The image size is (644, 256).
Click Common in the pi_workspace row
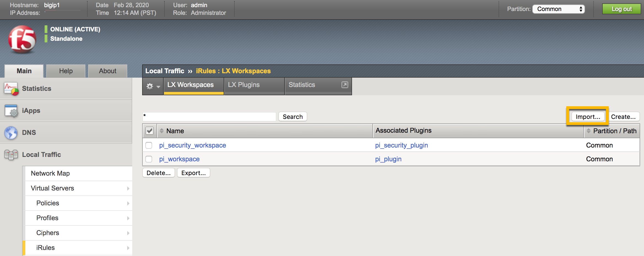[x=599, y=159]
